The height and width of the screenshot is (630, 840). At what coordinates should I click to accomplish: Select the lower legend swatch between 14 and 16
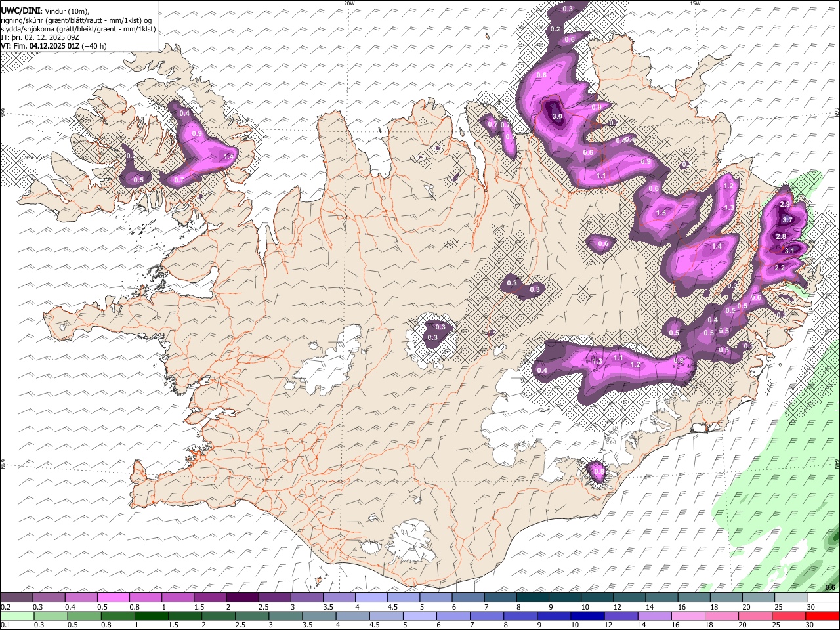[654, 616]
